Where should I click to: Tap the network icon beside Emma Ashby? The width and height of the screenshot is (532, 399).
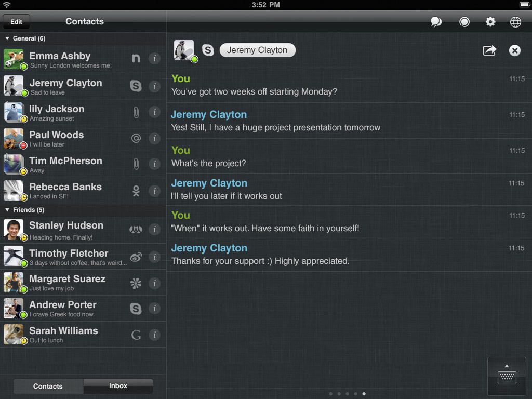tap(136, 58)
